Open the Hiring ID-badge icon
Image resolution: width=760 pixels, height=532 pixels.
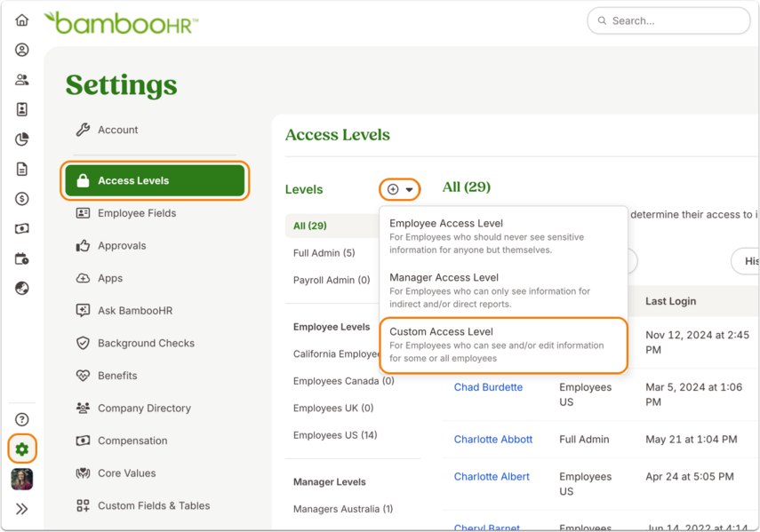pyautogui.click(x=22, y=109)
